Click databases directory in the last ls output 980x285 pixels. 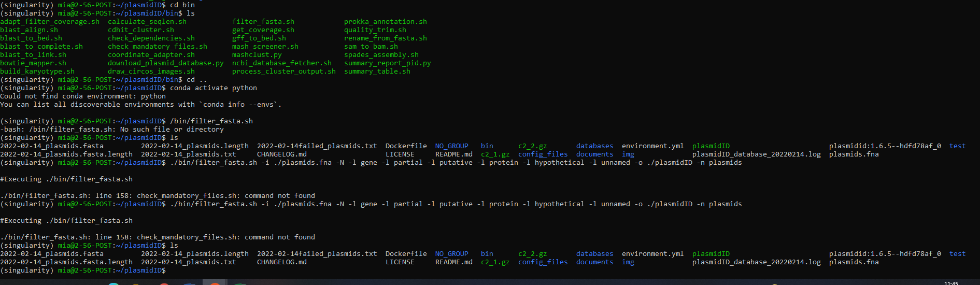[x=595, y=254]
